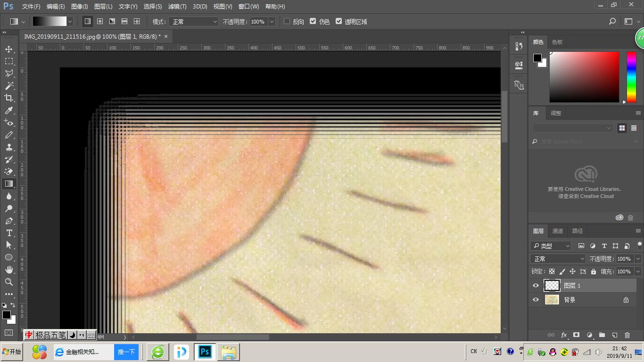Hide the 背景 layer visibility eye

(536, 299)
